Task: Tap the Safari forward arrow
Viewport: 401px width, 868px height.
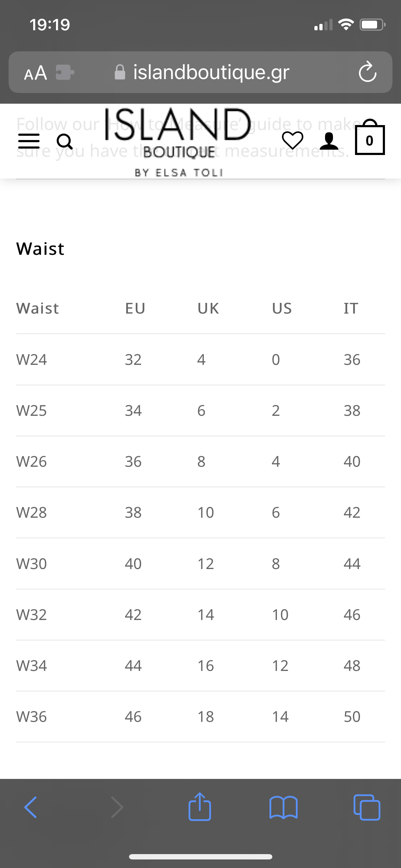Action: [x=117, y=807]
